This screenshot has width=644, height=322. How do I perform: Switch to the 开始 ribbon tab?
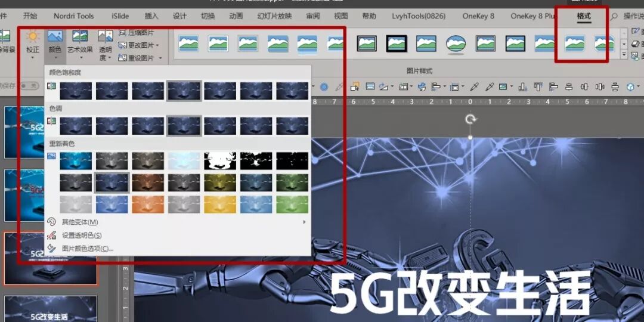point(30,16)
